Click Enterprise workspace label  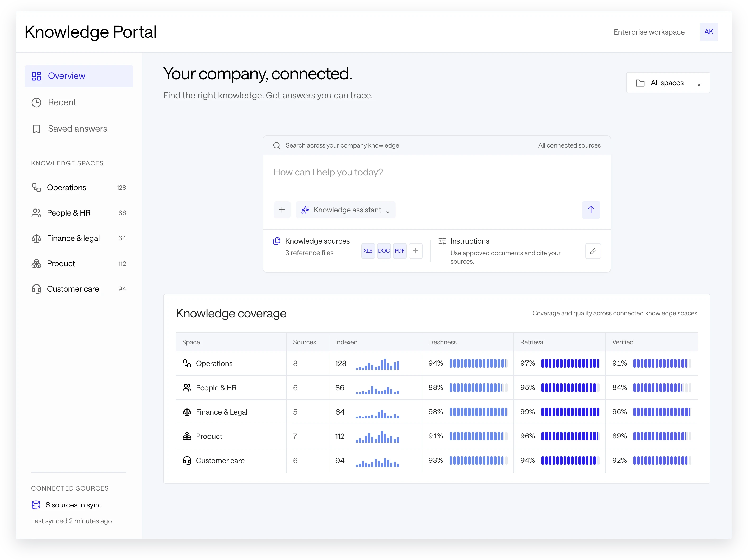click(x=649, y=32)
